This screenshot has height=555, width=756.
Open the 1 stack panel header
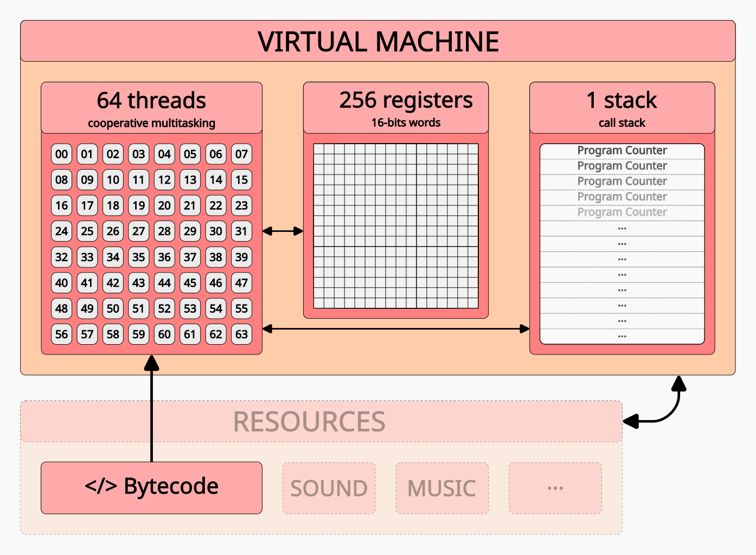click(x=622, y=100)
